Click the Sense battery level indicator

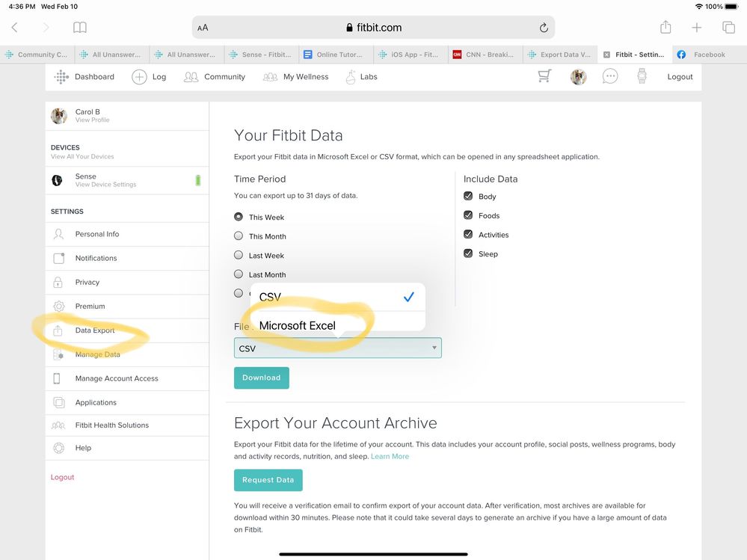point(197,180)
